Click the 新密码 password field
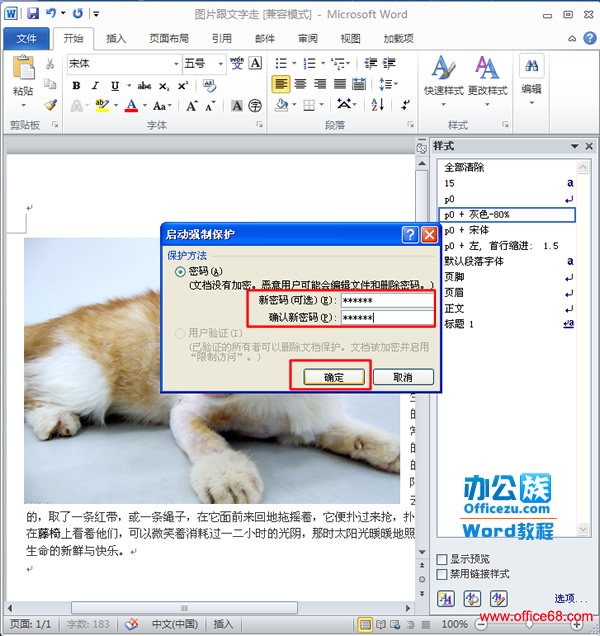The image size is (600, 636). click(387, 301)
